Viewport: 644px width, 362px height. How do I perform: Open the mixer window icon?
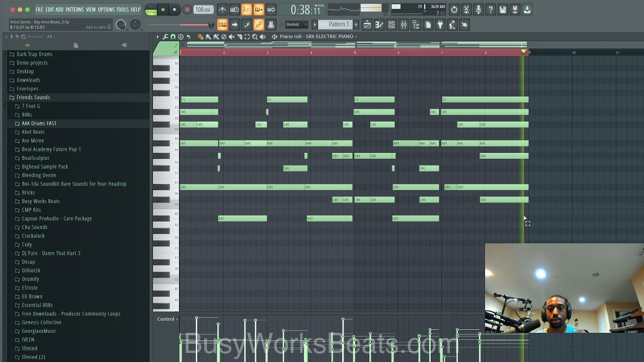click(404, 25)
